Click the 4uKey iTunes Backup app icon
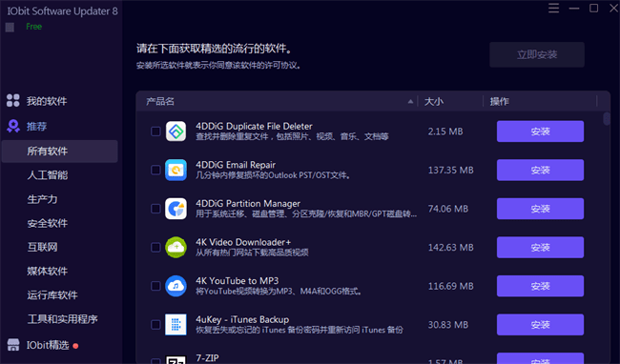620x364 pixels. pyautogui.click(x=176, y=325)
